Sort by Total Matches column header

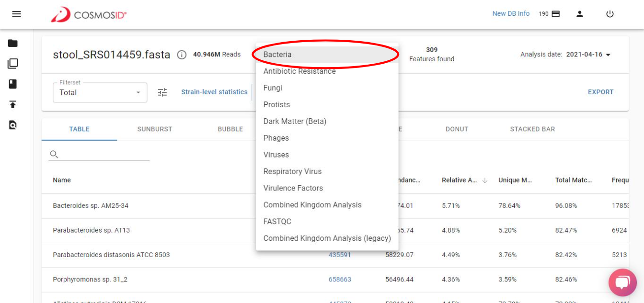click(x=574, y=180)
